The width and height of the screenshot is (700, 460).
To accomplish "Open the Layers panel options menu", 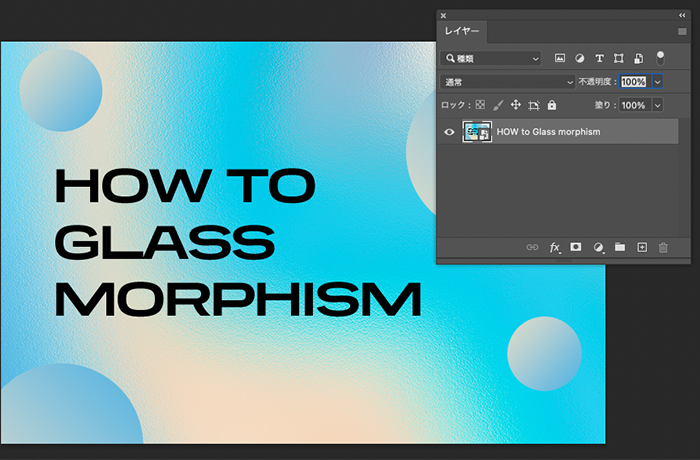I will click(682, 31).
